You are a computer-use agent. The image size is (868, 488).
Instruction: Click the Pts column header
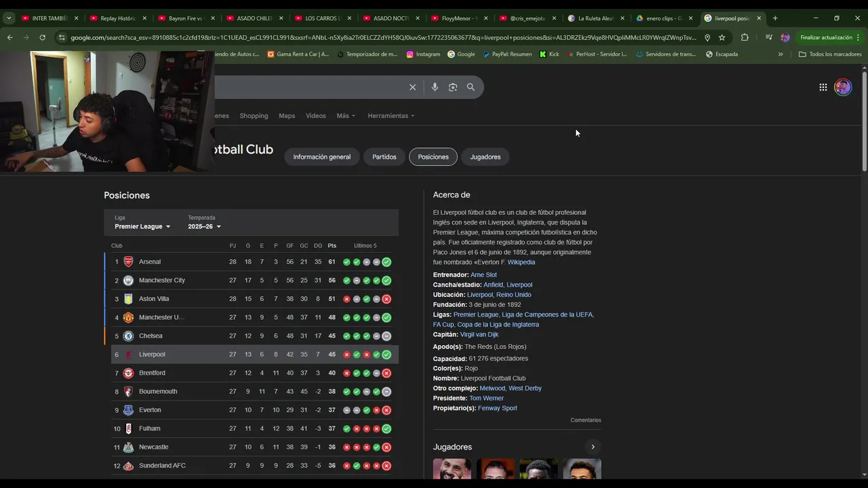pyautogui.click(x=332, y=245)
